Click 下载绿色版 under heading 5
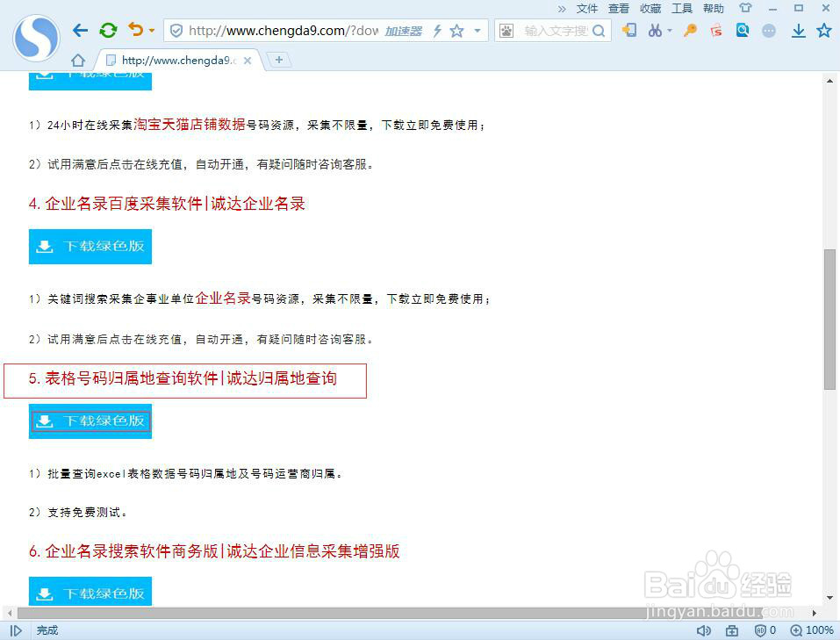 tap(90, 421)
